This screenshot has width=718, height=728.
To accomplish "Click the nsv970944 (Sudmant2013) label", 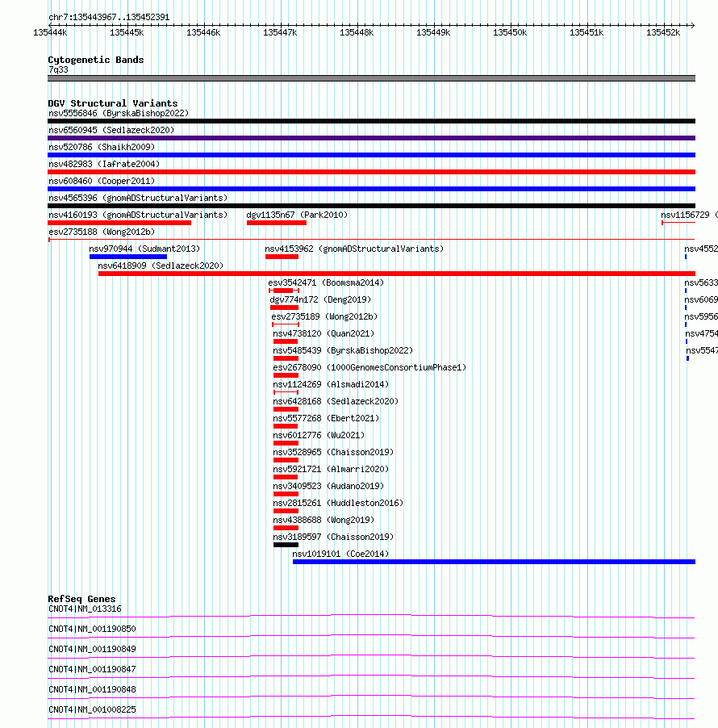I will coord(144,249).
